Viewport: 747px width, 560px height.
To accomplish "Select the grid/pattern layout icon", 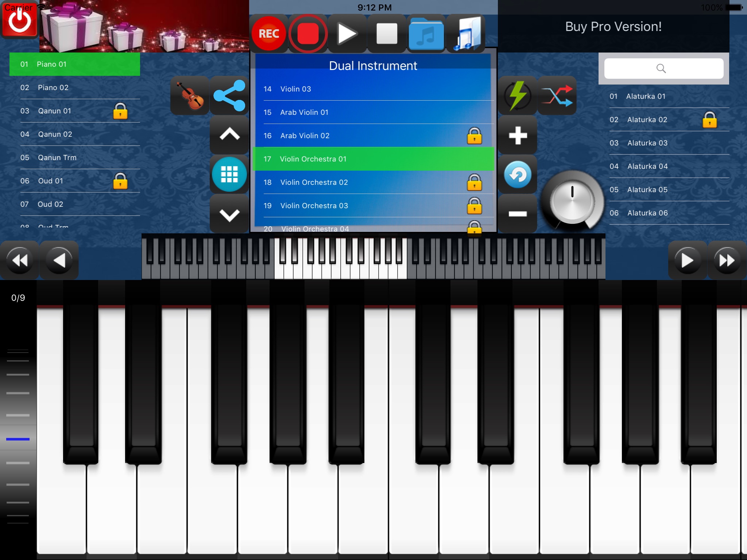I will (x=229, y=174).
